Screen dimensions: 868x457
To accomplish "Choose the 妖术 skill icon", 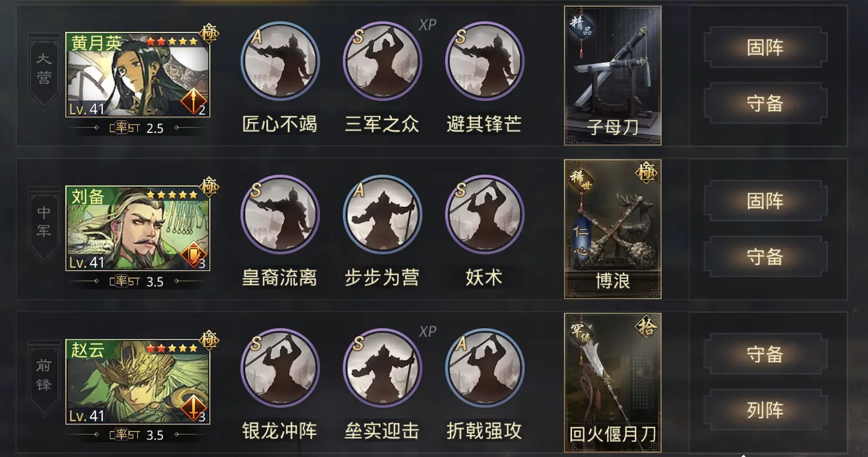I will coord(485,214).
